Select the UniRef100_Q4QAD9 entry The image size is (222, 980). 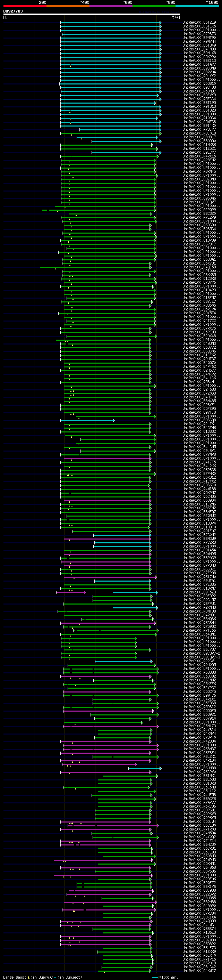199,921
